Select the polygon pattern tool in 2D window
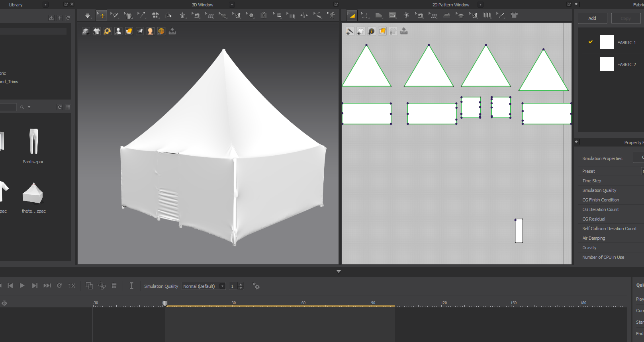Image resolution: width=644 pixels, height=342 pixels. (x=378, y=16)
